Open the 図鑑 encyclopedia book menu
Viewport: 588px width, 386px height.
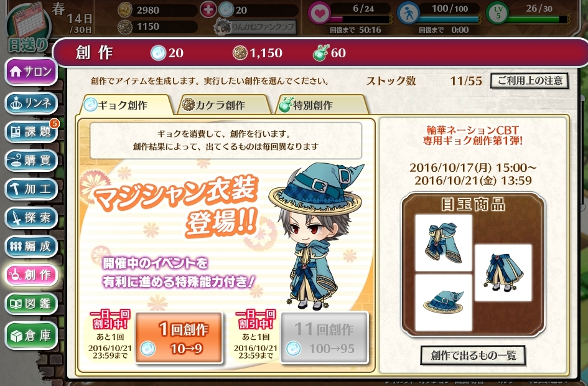pyautogui.click(x=30, y=303)
